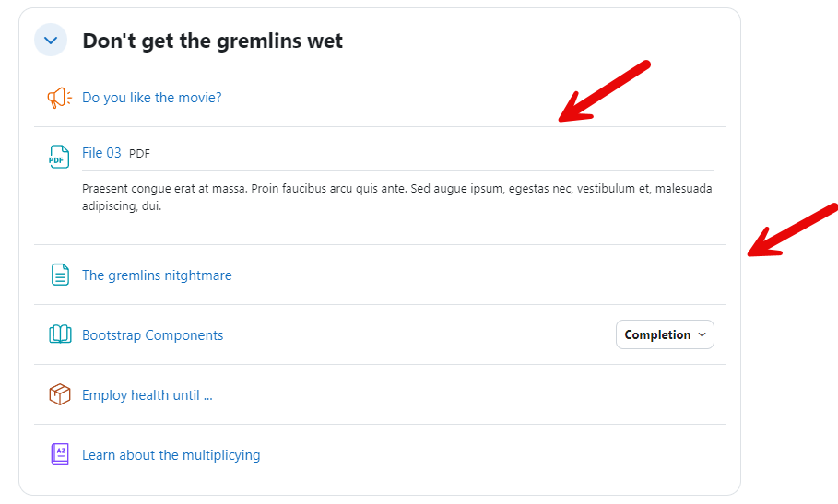838x504 pixels.
Task: Click the open book icon
Action: click(x=59, y=334)
